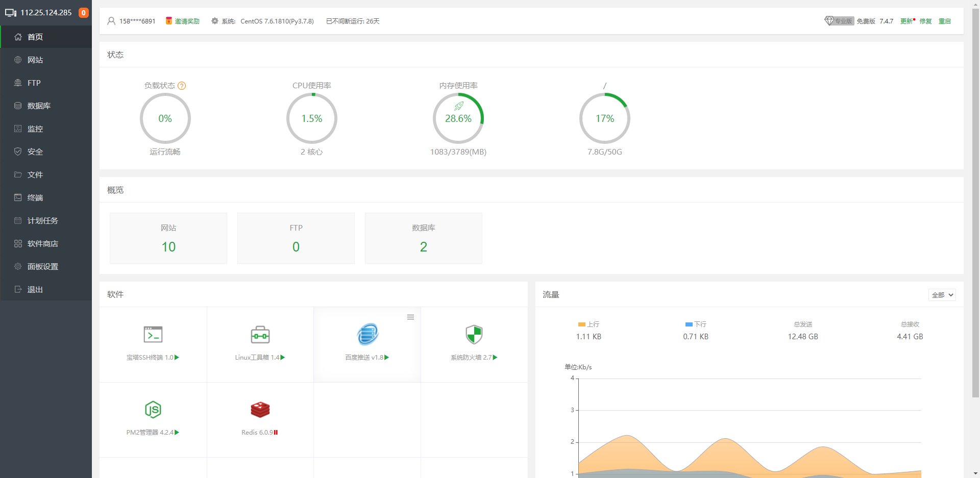This screenshot has height=478, width=980.
Task: Click the 重启 restart link
Action: pyautogui.click(x=945, y=21)
